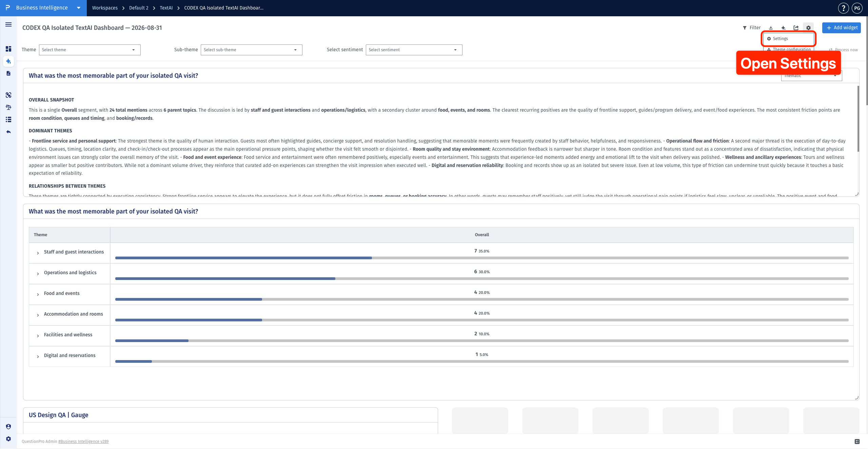Click the Add widget button
Image resolution: width=868 pixels, height=449 pixels.
[x=842, y=28]
